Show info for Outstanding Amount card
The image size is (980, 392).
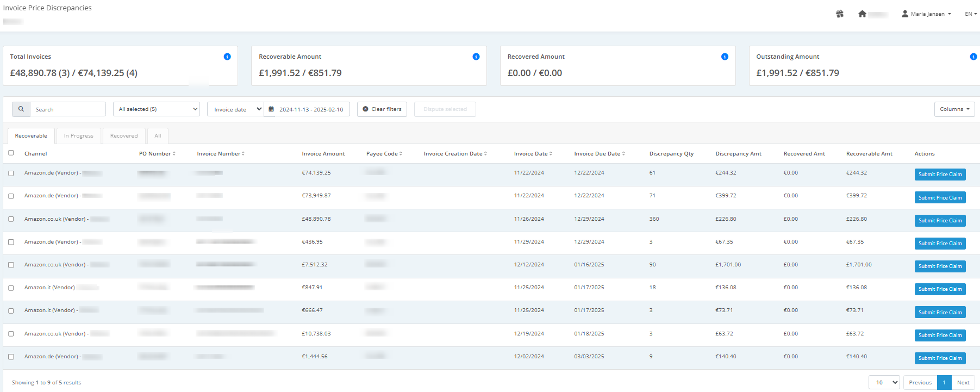[x=973, y=57]
